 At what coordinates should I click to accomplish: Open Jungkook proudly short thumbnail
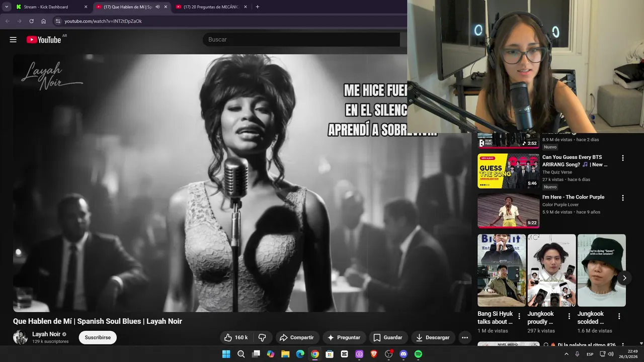pyautogui.click(x=551, y=270)
